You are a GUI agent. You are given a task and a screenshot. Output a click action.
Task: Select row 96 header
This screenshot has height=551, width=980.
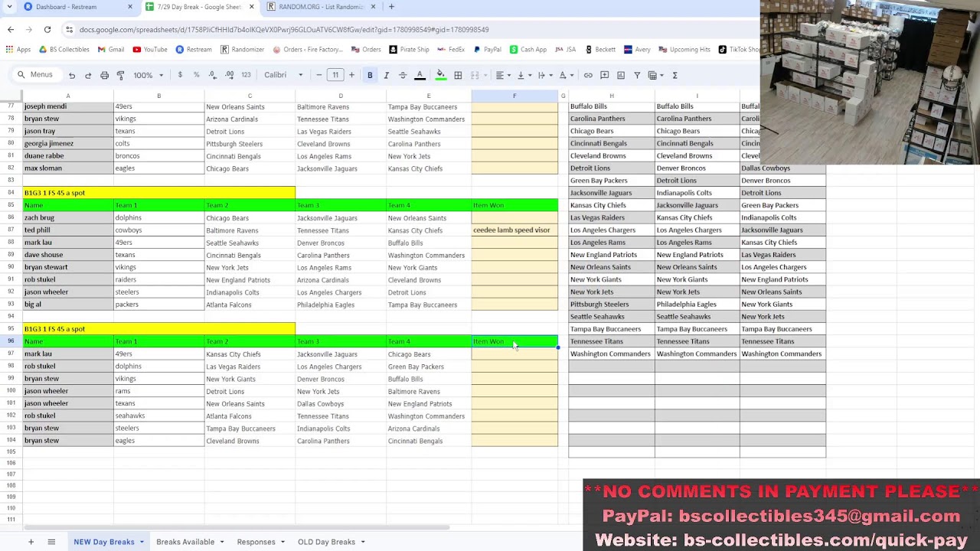[x=11, y=341]
